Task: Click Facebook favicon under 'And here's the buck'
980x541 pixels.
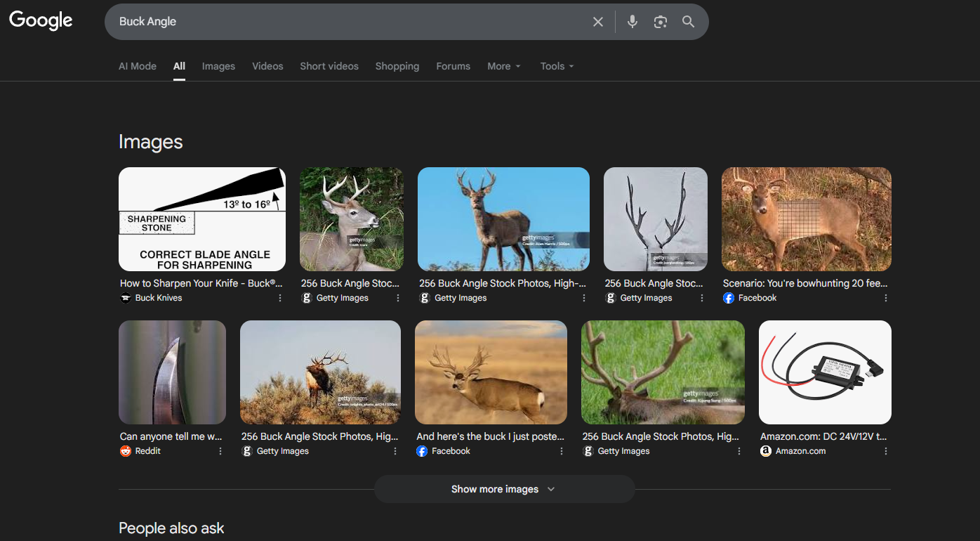Action: click(422, 451)
